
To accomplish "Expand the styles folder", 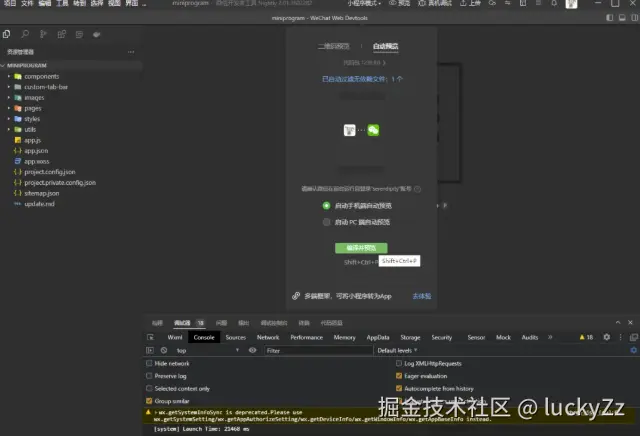I will [x=9, y=119].
